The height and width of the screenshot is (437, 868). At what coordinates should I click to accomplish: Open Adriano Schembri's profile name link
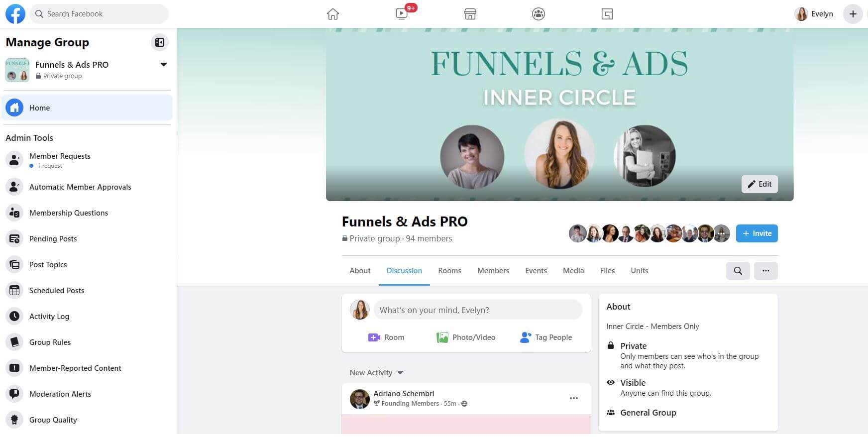coord(404,394)
